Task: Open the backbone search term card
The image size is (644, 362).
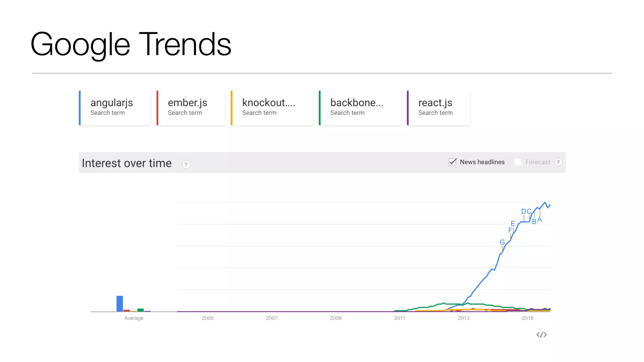Action: tap(360, 108)
